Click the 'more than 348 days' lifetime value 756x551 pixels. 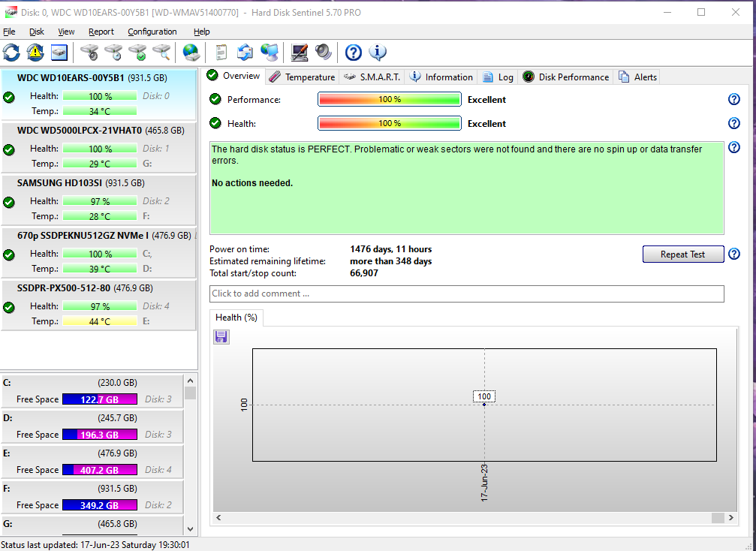390,261
